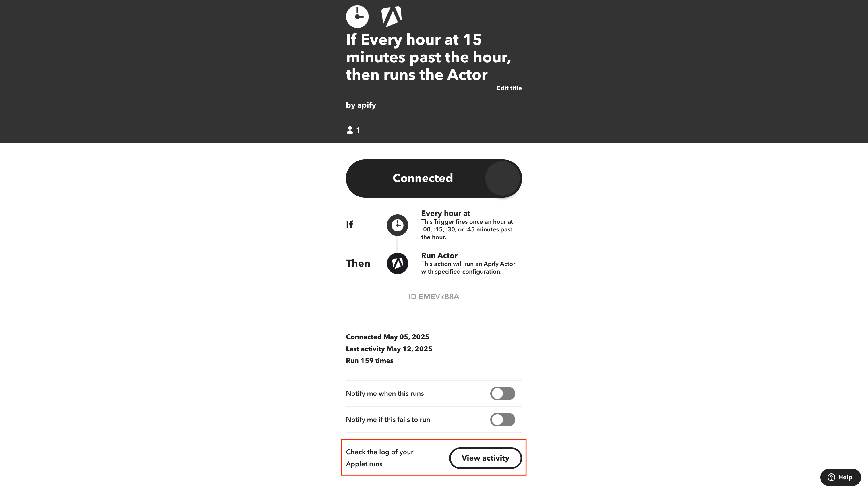Click the user count person icon
Image resolution: width=868 pixels, height=491 pixels.
point(350,130)
